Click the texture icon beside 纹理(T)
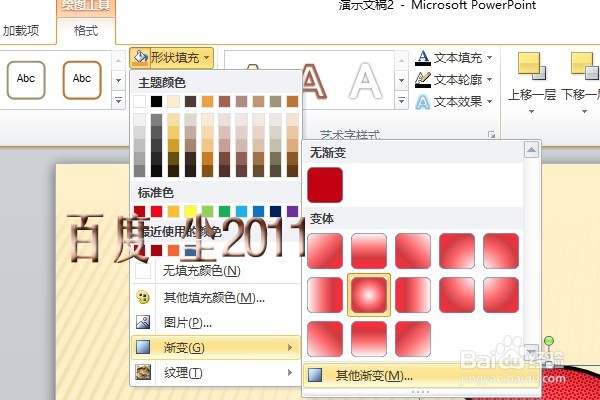 click(143, 372)
